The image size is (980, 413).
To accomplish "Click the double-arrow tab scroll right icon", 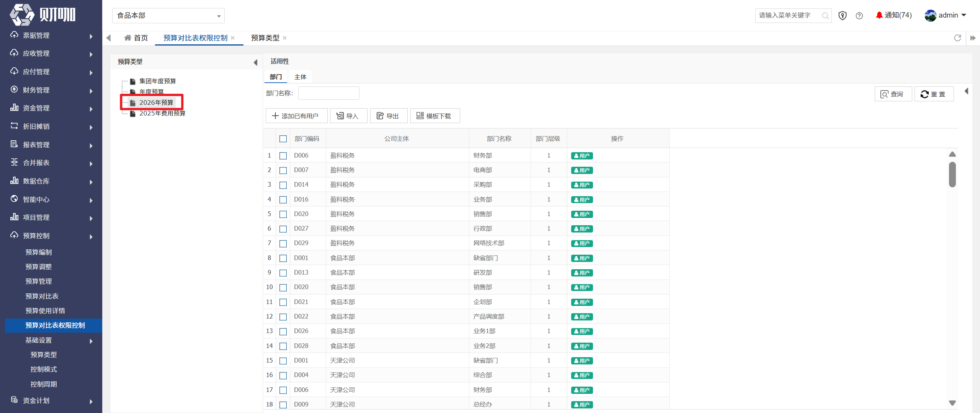I will (973, 38).
